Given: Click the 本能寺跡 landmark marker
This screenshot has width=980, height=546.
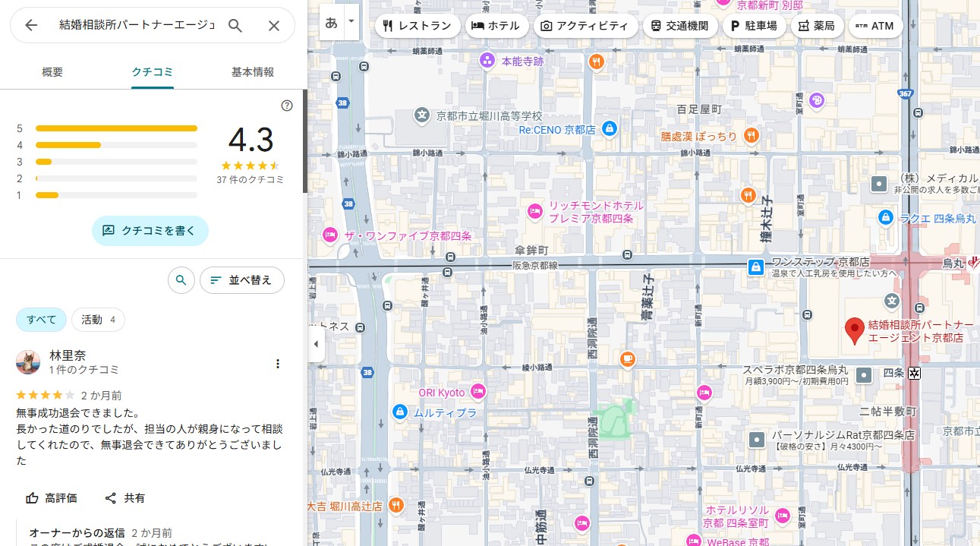Looking at the screenshot, I should [x=487, y=60].
